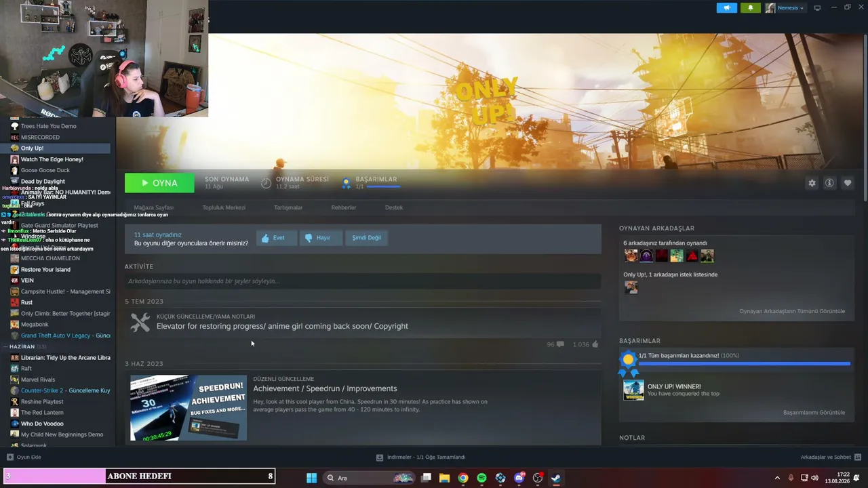Screen dimensions: 868x488
Task: Open the Tartışmalar tab
Action: tap(288, 207)
